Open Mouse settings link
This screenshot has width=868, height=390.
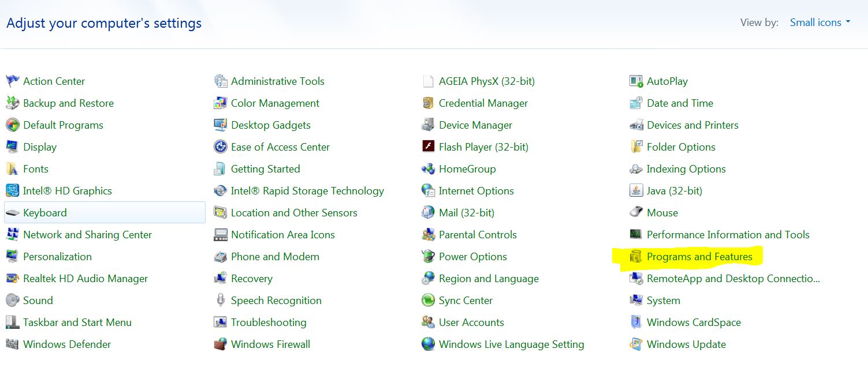[662, 213]
